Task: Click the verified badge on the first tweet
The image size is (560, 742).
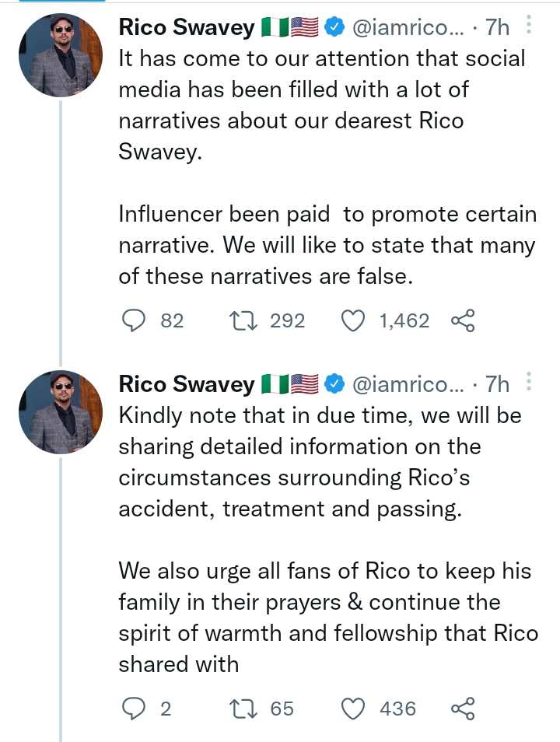Action: [x=334, y=26]
